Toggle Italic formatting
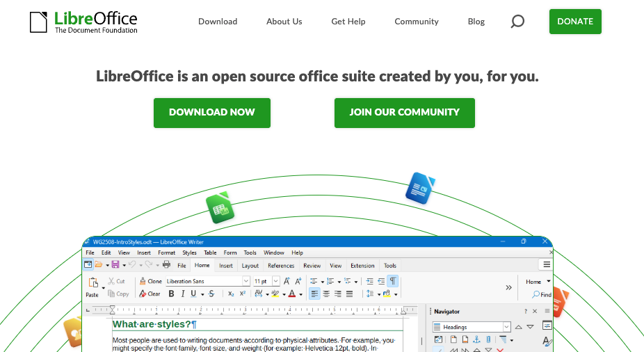 click(183, 294)
